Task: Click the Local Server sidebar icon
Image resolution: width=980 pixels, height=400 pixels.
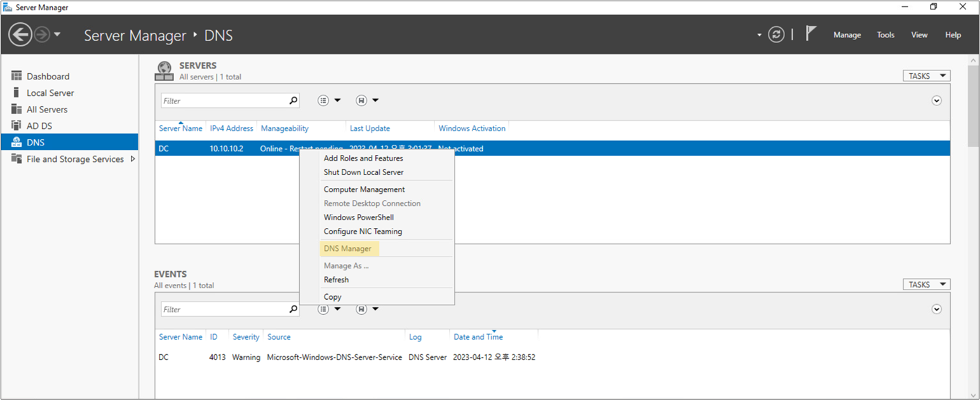Action: click(x=17, y=92)
